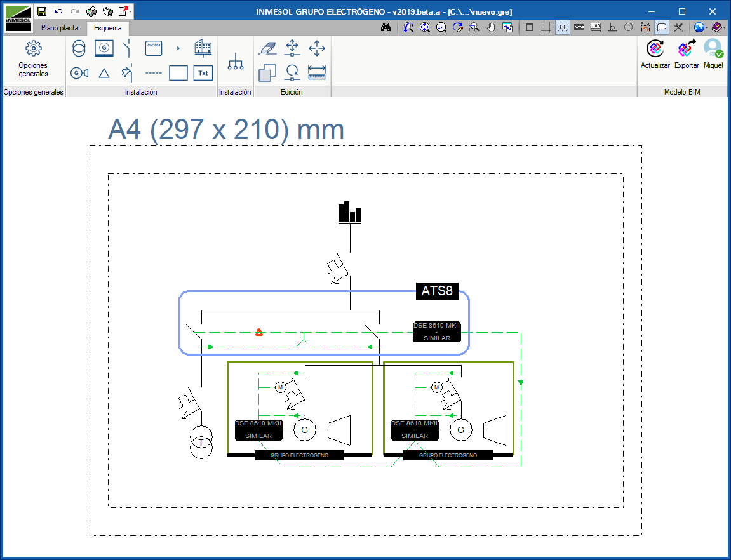Viewport: 731px width, 560px height.
Task: Toggle the speech bubble tooltips button
Action: pos(662,27)
